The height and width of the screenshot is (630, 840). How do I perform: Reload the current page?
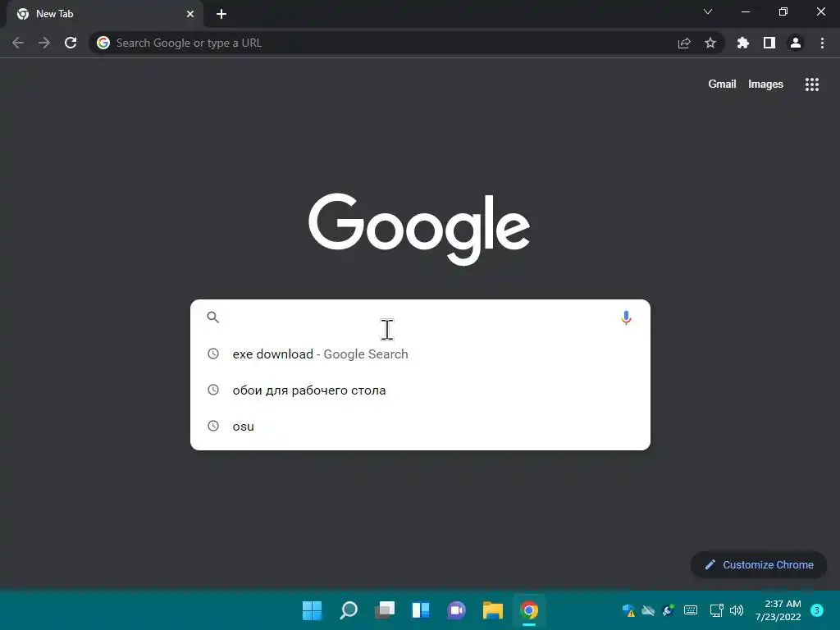(x=71, y=43)
